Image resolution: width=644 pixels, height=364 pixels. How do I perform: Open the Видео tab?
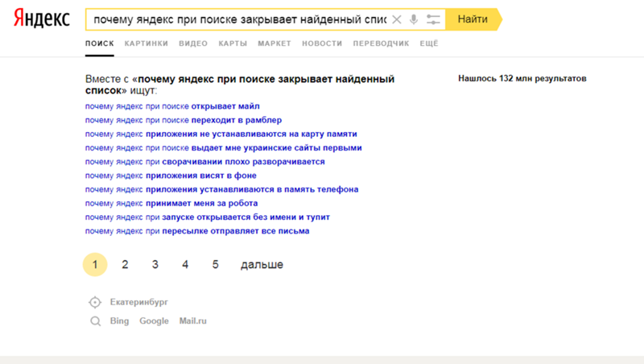[193, 43]
